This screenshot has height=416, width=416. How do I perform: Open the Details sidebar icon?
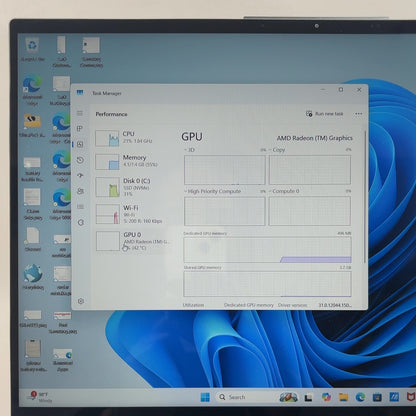80,207
